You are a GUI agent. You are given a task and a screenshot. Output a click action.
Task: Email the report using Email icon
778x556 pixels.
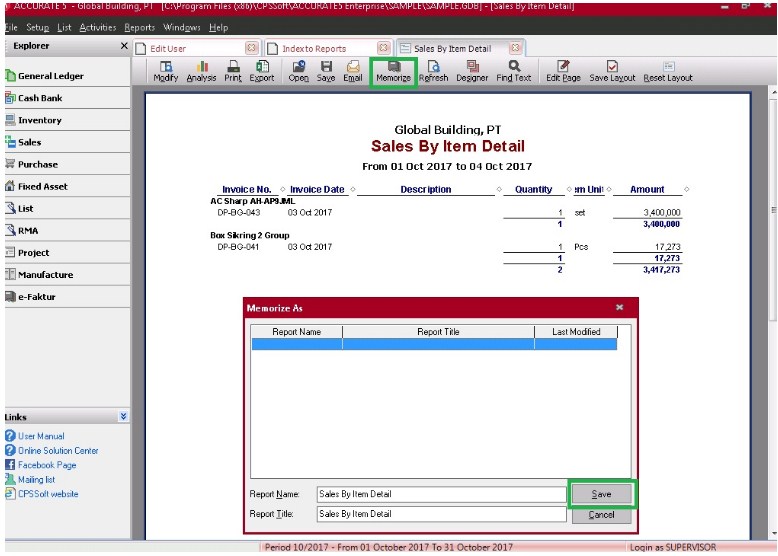pos(352,71)
